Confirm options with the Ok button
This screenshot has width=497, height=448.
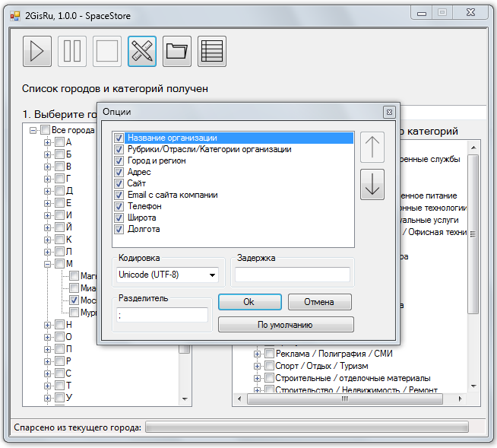250,302
